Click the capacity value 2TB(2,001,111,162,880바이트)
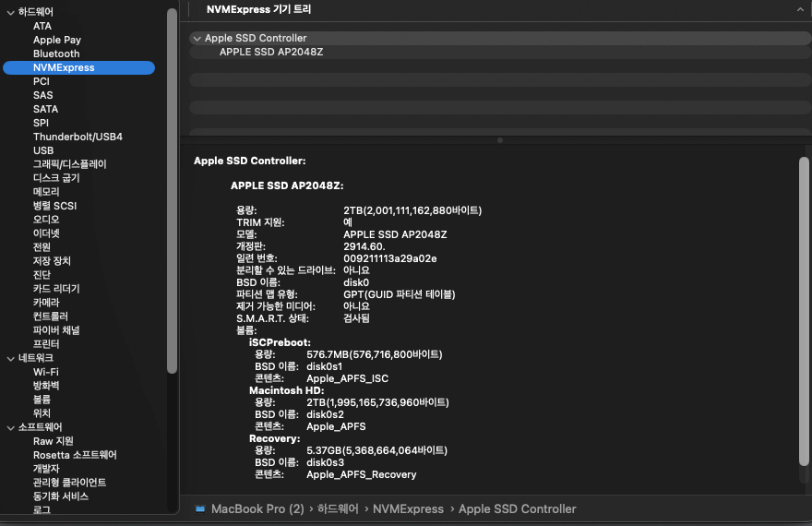812x526 pixels. (x=412, y=210)
